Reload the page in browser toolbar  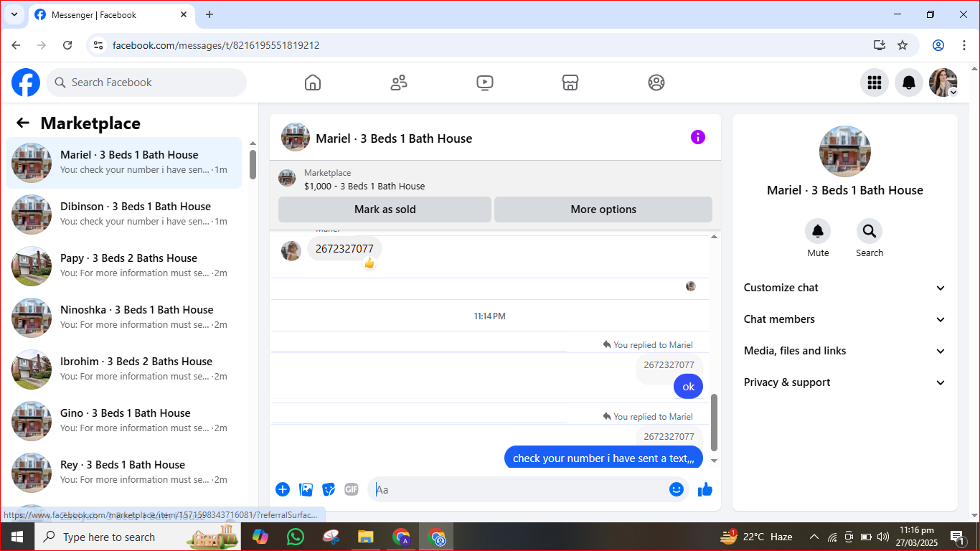click(x=67, y=45)
